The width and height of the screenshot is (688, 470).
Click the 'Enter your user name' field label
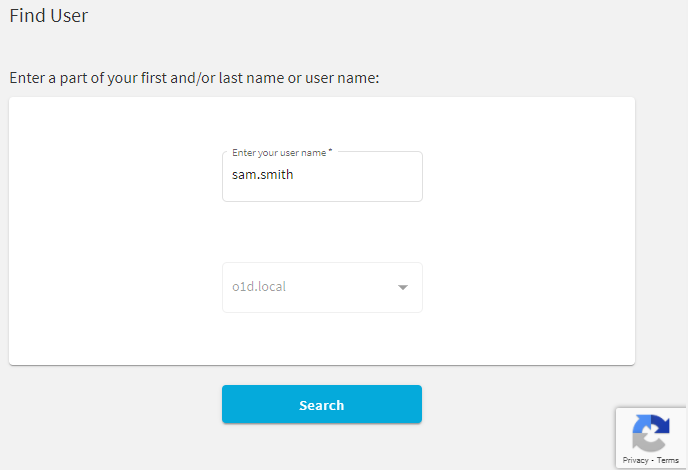click(279, 153)
